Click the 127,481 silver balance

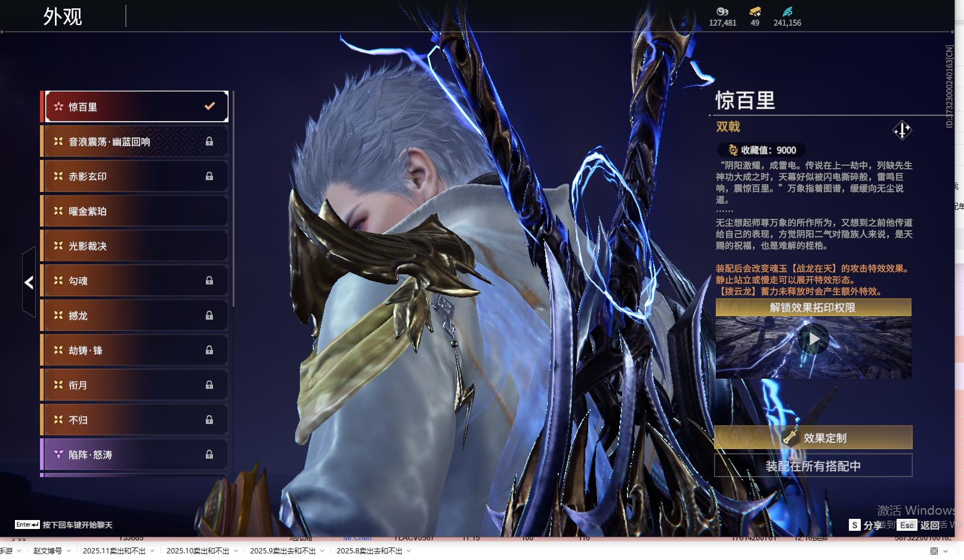[x=722, y=23]
